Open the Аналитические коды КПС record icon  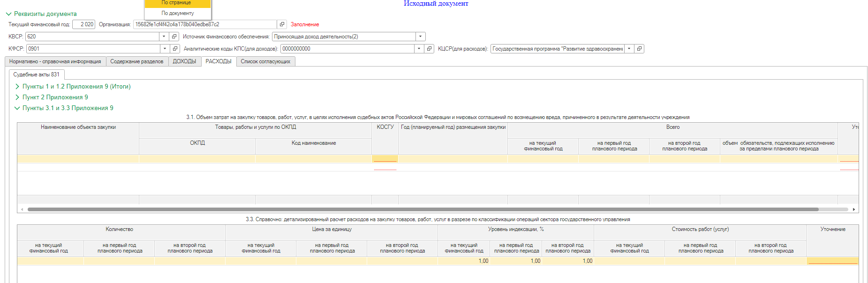coord(429,49)
